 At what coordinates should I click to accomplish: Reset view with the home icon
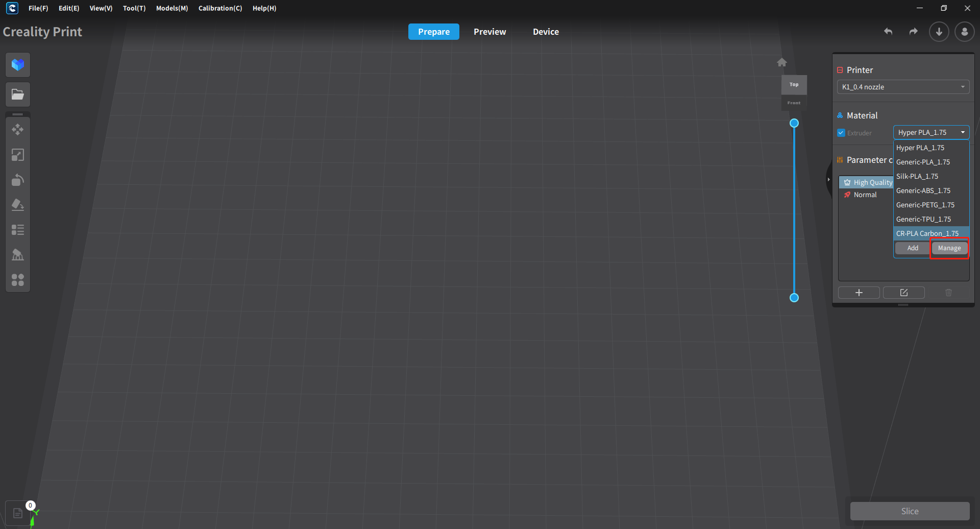(x=782, y=62)
